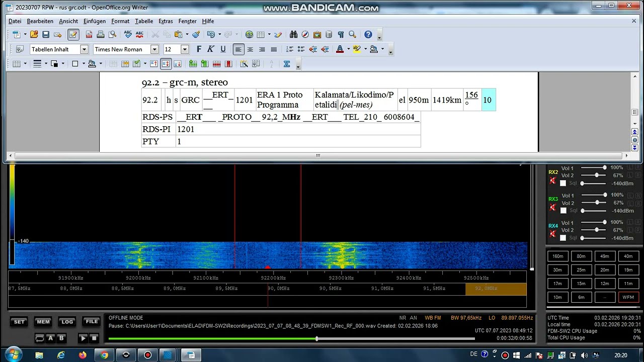Click the Sum sigma icon
This screenshot has height=362, width=644.
287,64
